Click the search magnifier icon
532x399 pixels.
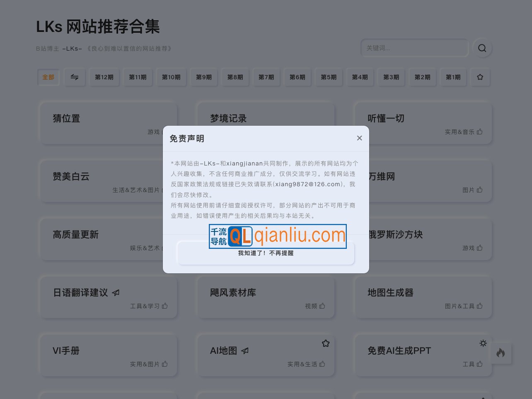pos(482,48)
